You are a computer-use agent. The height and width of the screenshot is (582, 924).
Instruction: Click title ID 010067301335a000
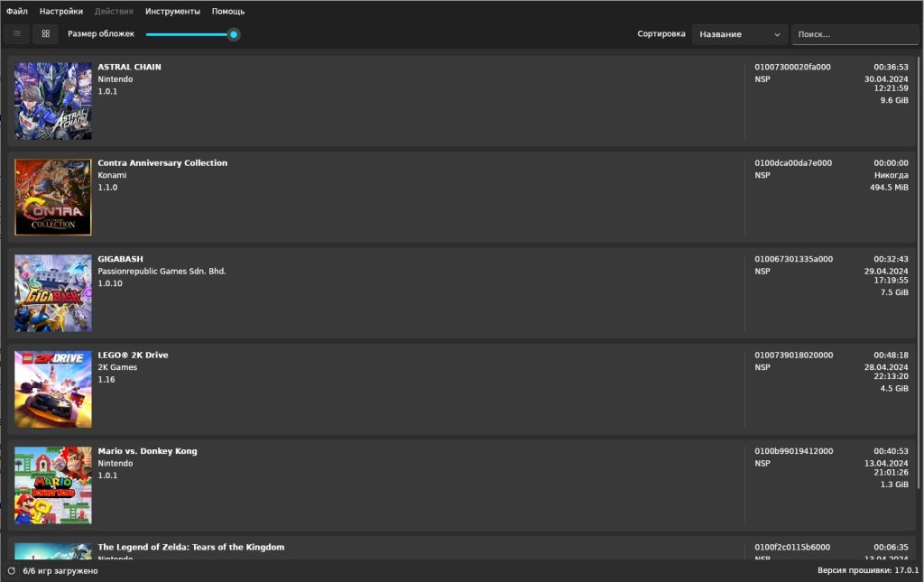point(794,259)
